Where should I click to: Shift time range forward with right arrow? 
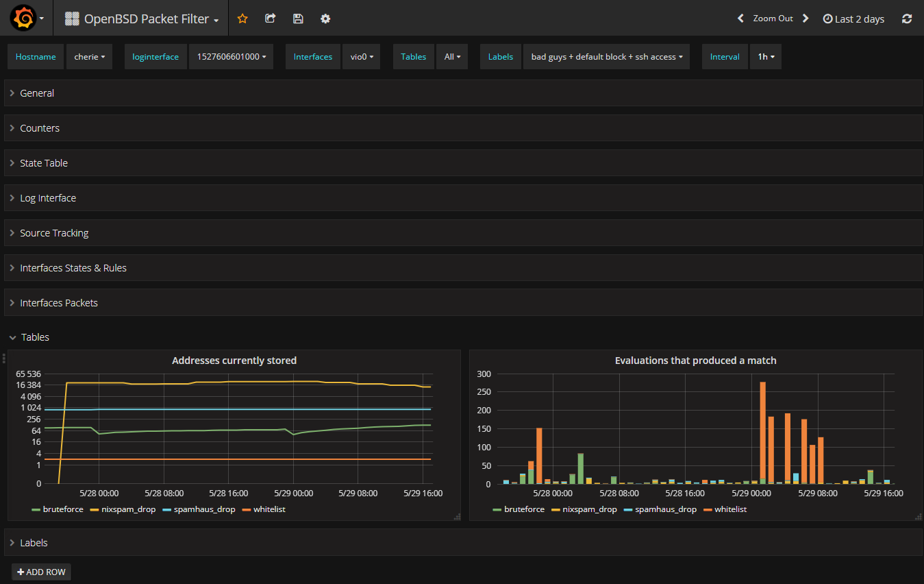tap(806, 19)
